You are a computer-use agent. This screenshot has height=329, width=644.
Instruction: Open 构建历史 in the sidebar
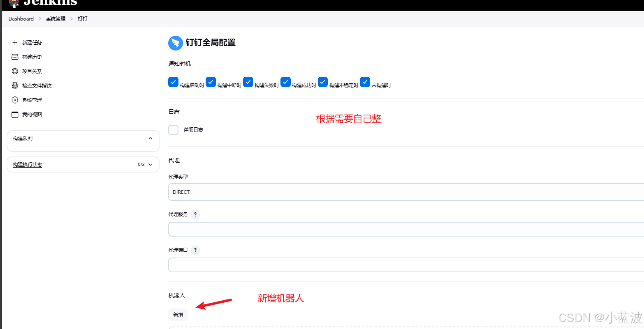[x=32, y=57]
